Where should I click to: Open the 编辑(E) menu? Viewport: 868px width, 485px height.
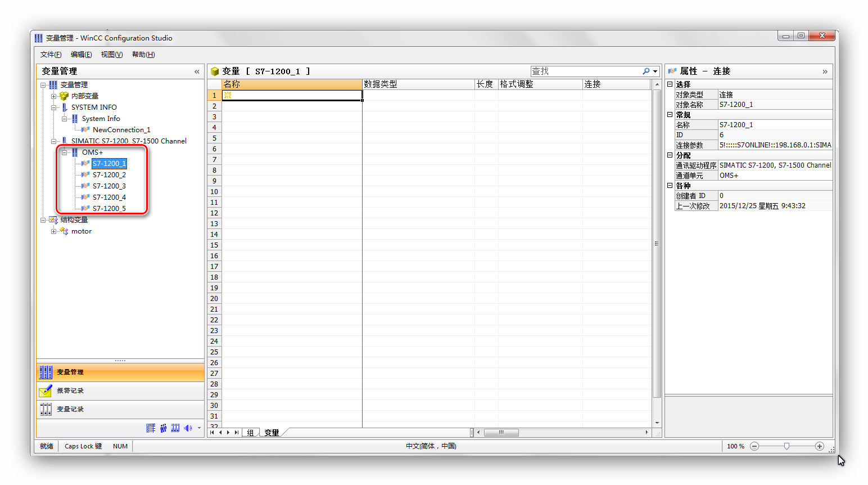click(x=82, y=55)
